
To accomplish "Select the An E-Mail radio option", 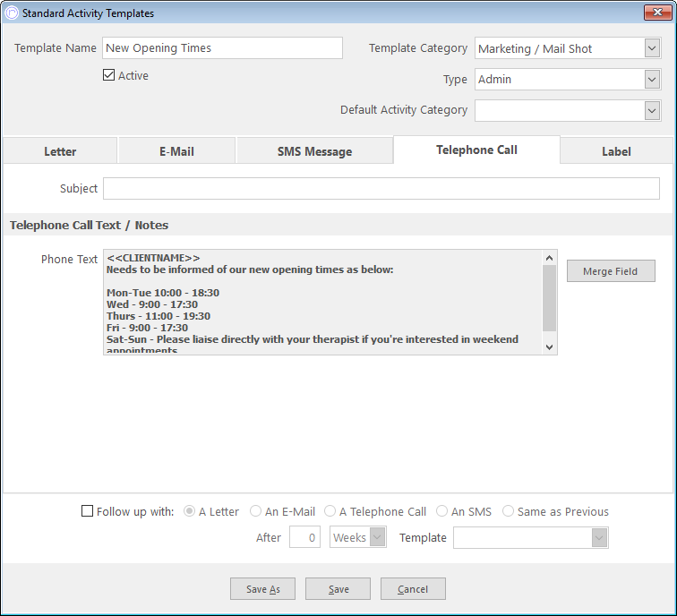I will (255, 511).
